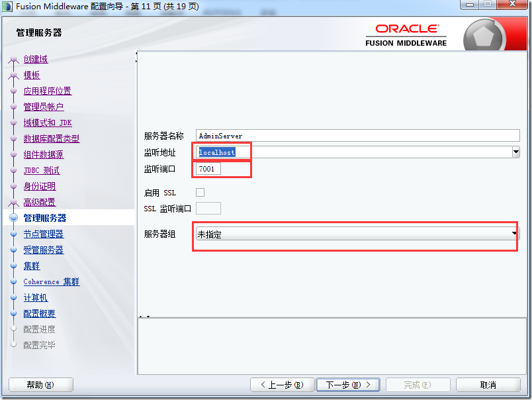
Task: Open the JDBC 测试 step
Action: point(42,170)
